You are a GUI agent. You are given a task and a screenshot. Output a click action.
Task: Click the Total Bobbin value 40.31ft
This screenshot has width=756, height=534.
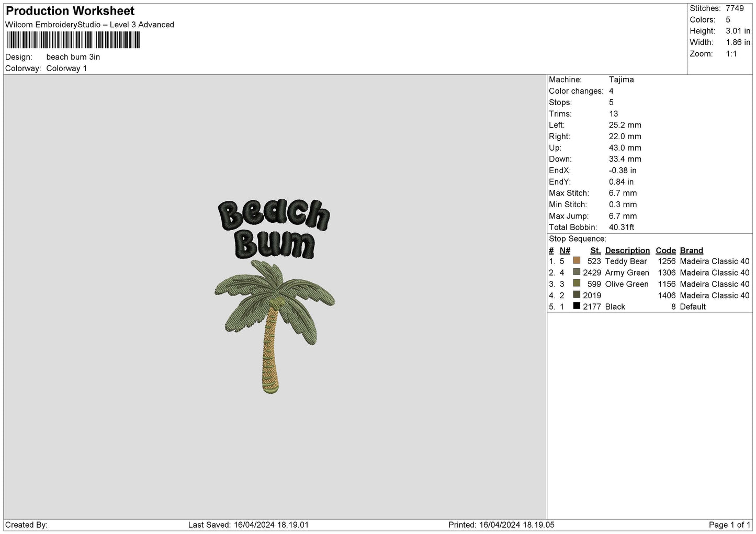click(x=622, y=228)
